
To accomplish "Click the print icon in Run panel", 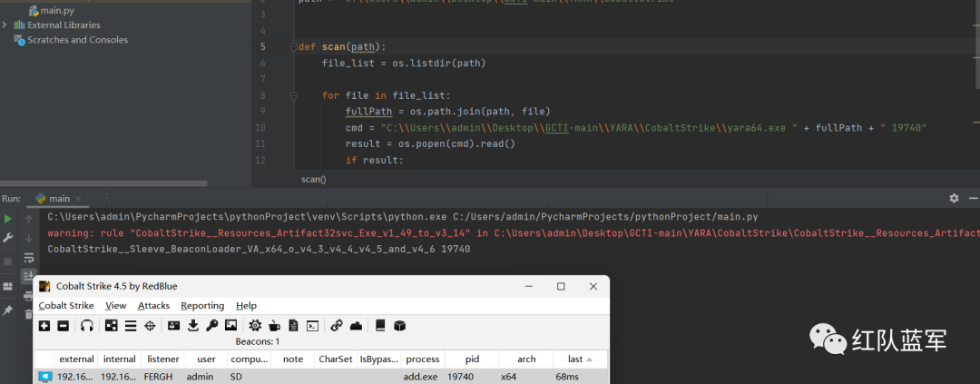I will click(x=29, y=296).
